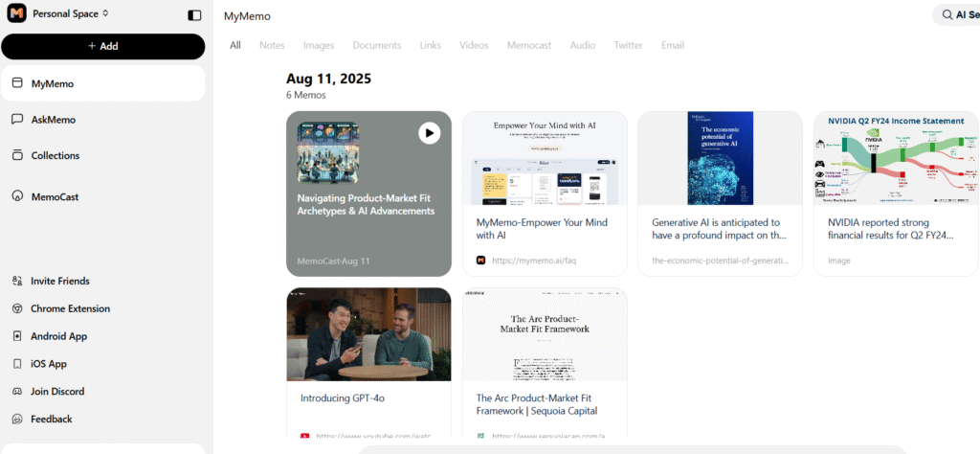Open the generative AI report cover thumbnail
The image size is (980, 454).
pyautogui.click(x=720, y=158)
